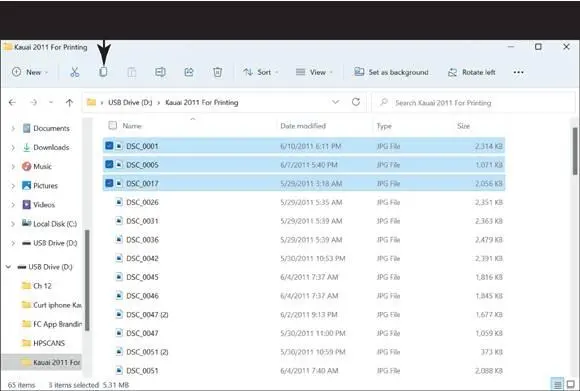This screenshot has width=580, height=391.
Task: Select the DSC_0051 (2) file name
Action: click(147, 352)
